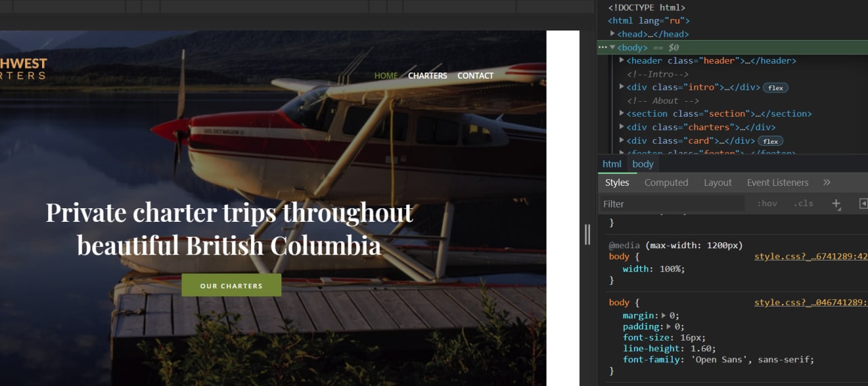Image resolution: width=868 pixels, height=386 pixels.
Task: Expand the header class="header" node
Action: coord(621,60)
